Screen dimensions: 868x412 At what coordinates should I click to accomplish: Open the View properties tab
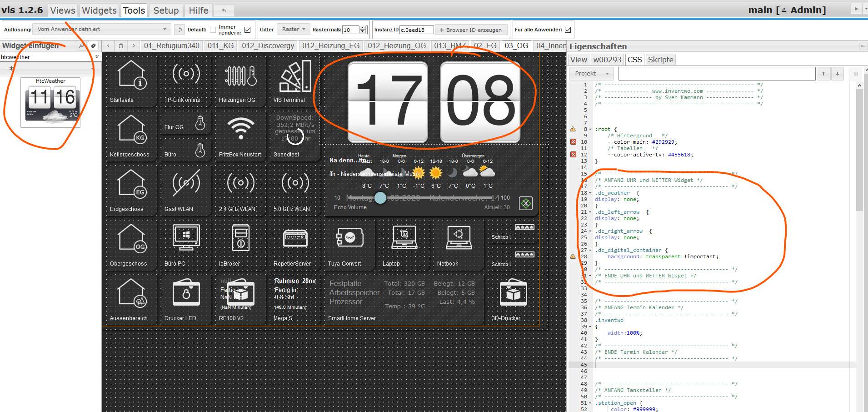579,60
